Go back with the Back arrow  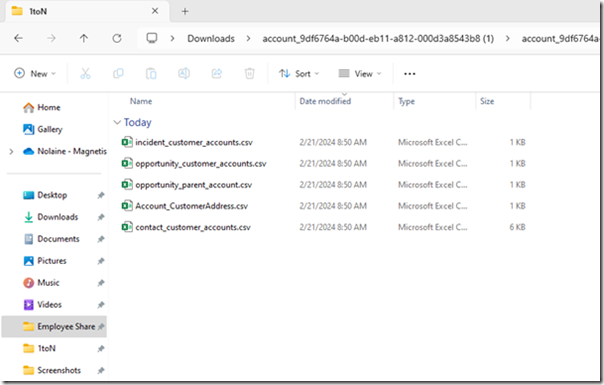pyautogui.click(x=18, y=38)
